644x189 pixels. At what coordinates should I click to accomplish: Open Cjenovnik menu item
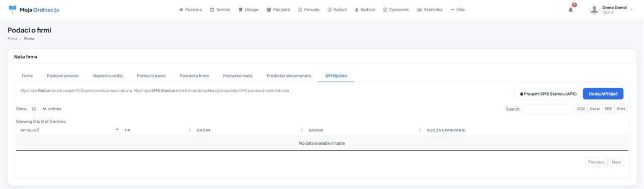396,10
